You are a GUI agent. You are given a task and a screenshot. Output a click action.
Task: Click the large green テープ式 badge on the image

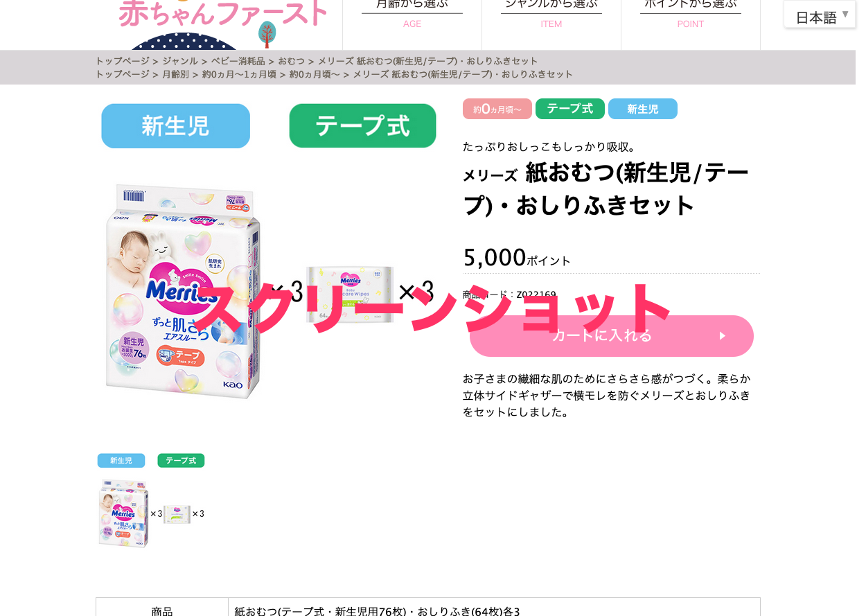(x=362, y=125)
